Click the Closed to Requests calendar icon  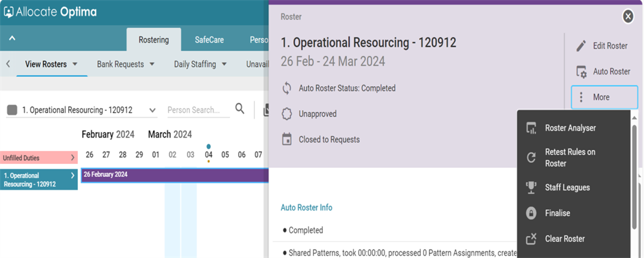[x=287, y=139]
